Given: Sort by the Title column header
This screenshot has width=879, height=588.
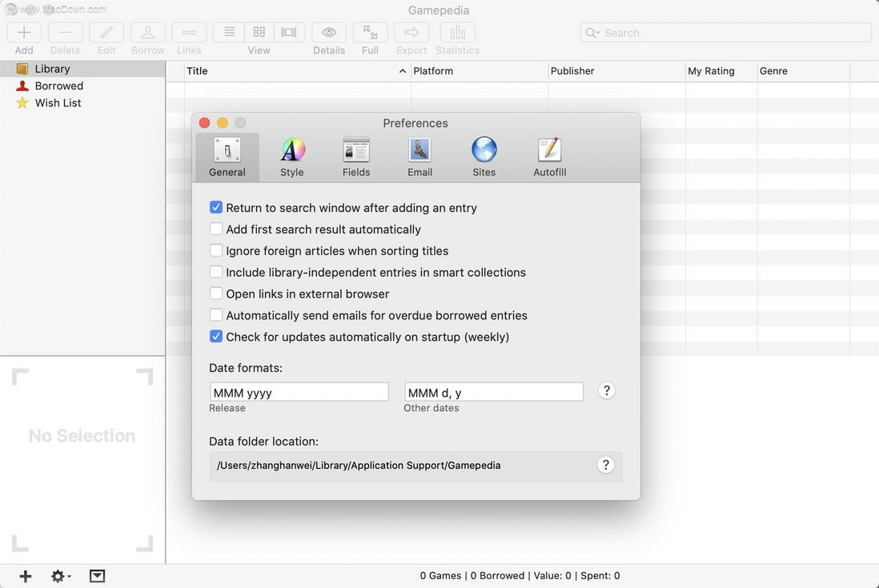Looking at the screenshot, I should coord(297,71).
